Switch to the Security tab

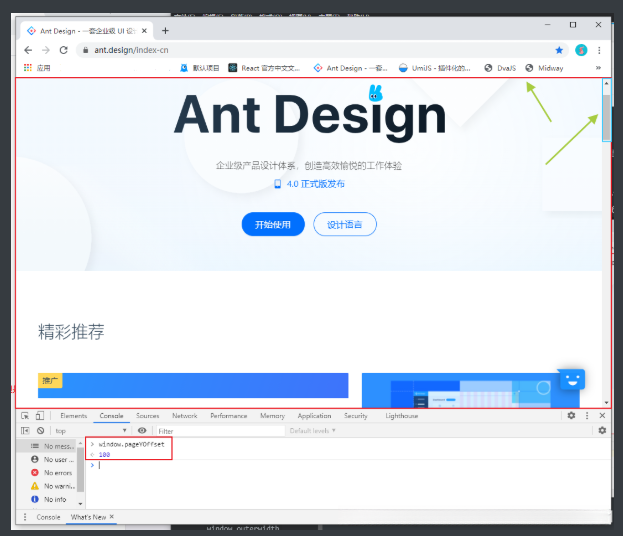(356, 416)
